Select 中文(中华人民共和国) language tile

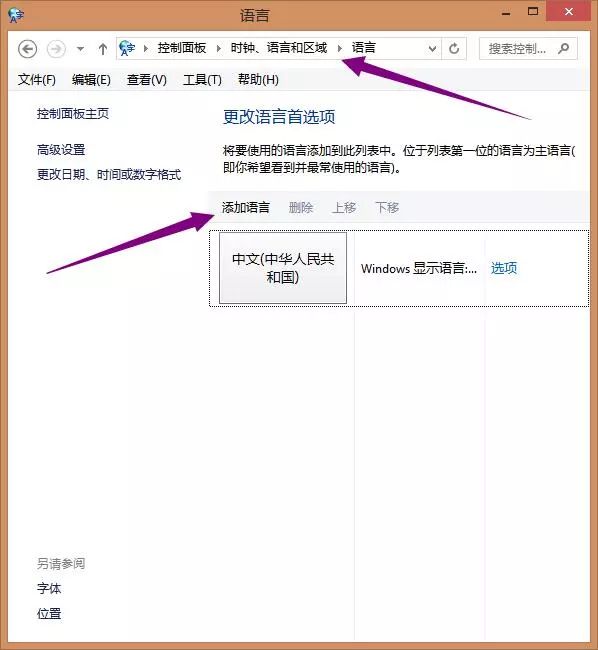(x=283, y=268)
